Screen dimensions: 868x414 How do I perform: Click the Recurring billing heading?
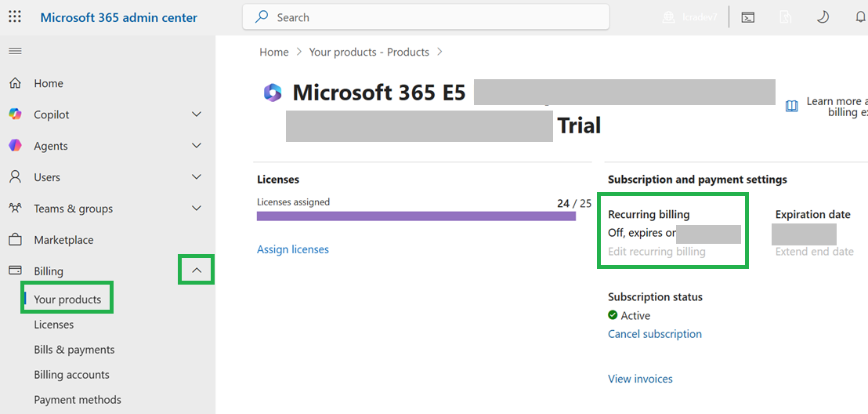click(x=649, y=215)
